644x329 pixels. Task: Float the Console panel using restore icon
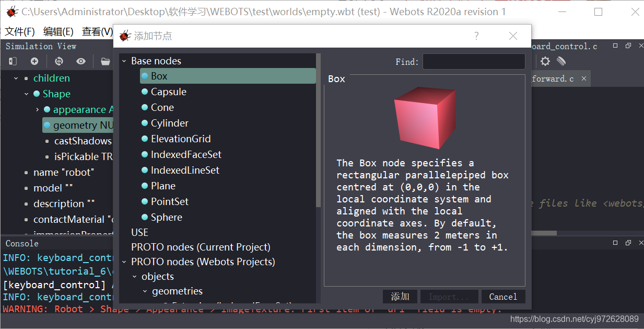[x=628, y=243]
